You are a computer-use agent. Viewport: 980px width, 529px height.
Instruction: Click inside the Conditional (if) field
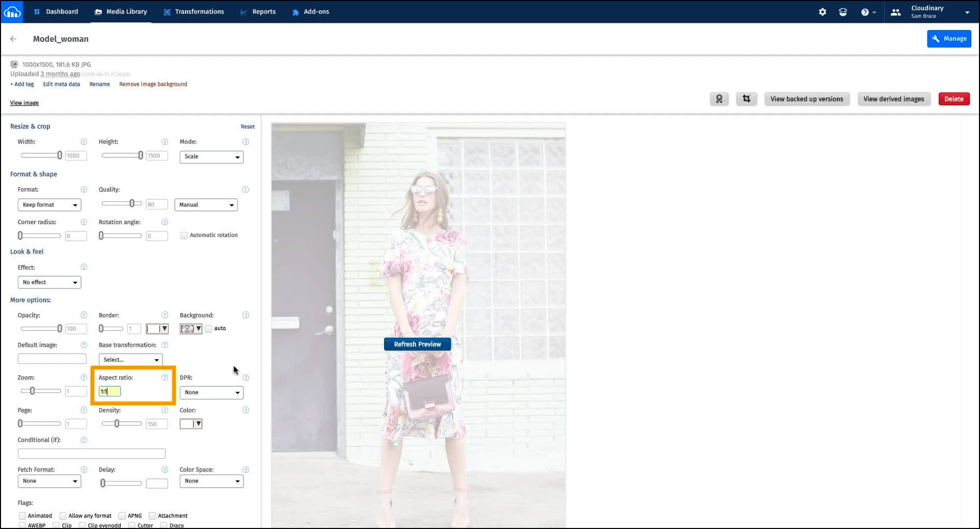click(x=92, y=453)
